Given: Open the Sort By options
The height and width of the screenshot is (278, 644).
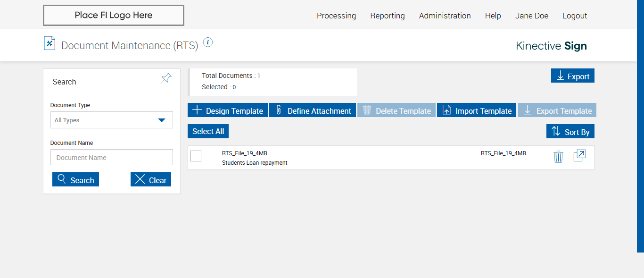Looking at the screenshot, I should tap(570, 132).
